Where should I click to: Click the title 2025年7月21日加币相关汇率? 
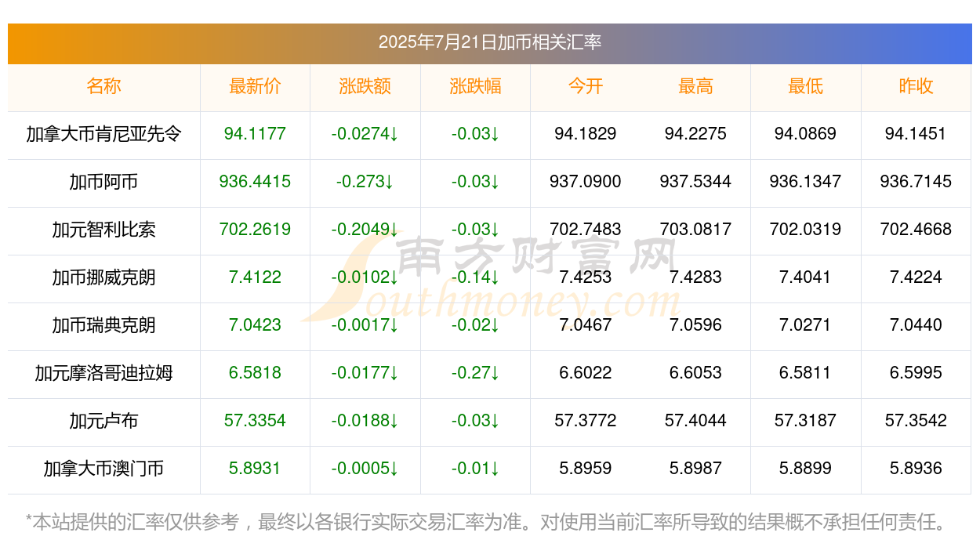[x=490, y=42]
